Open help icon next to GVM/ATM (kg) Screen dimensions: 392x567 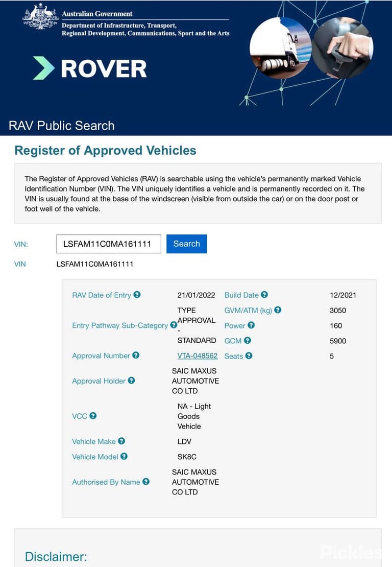278,310
